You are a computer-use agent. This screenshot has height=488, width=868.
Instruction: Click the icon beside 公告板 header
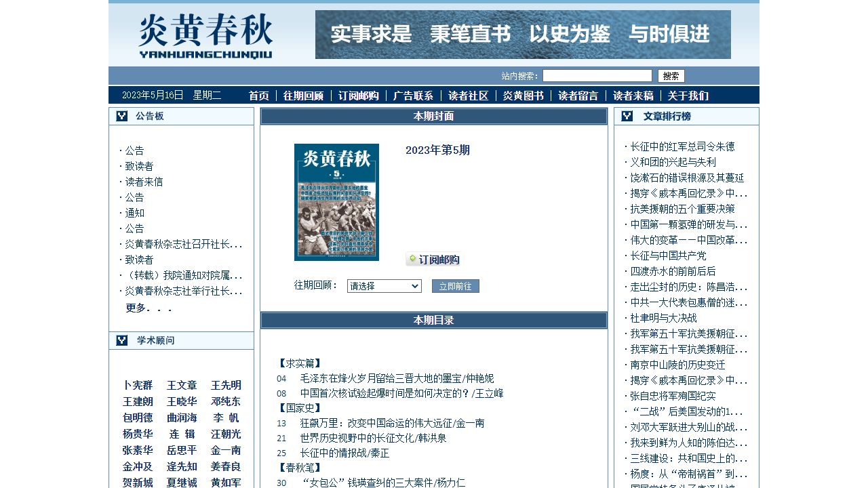122,116
